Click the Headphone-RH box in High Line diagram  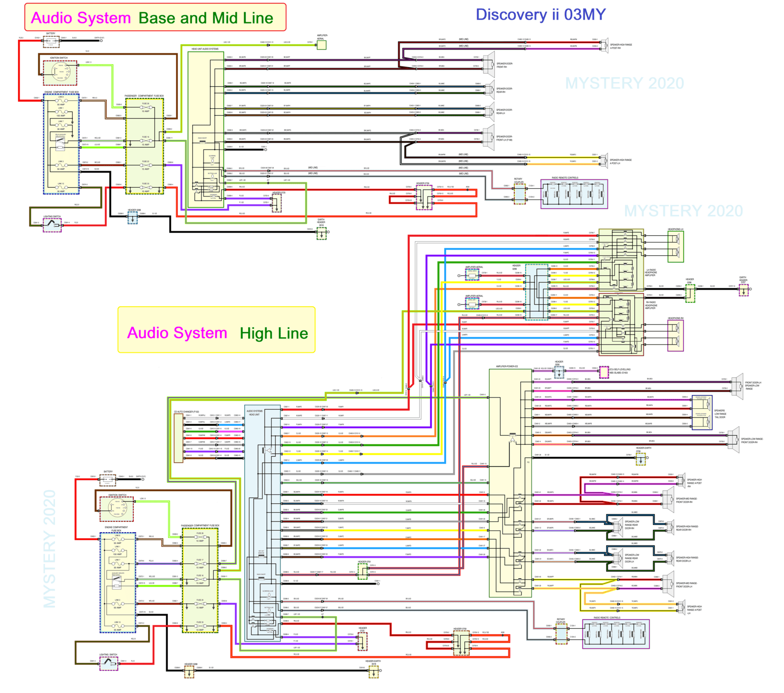(x=676, y=336)
